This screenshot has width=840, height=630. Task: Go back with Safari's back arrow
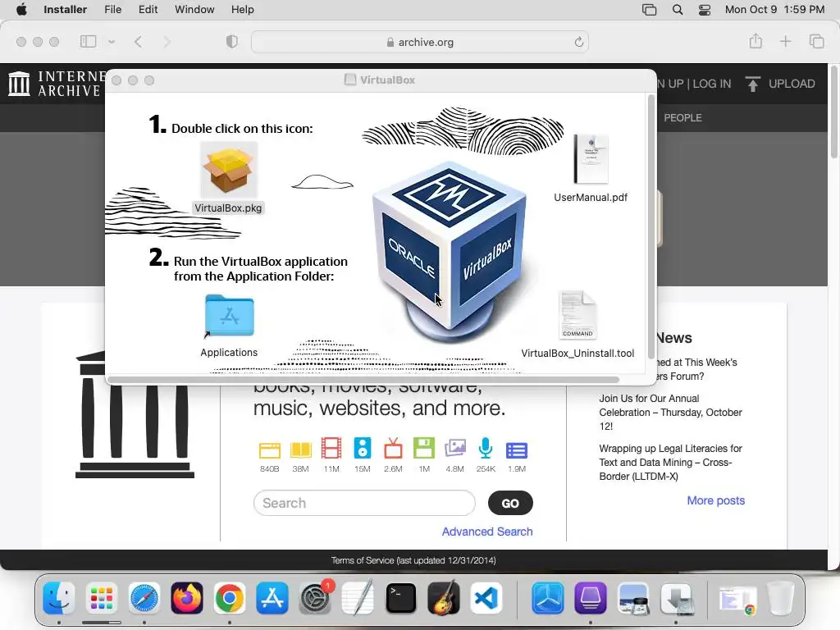coord(138,42)
